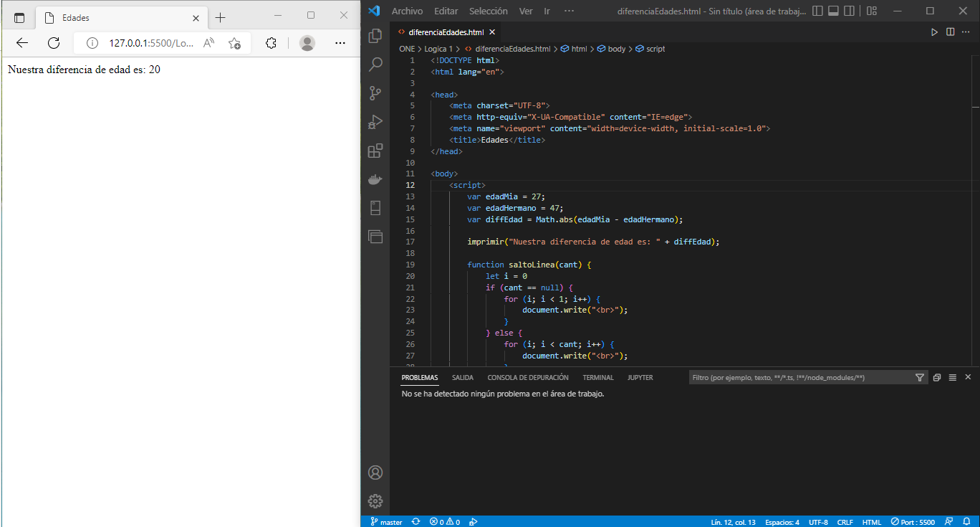Open diferenciaEdades.html breadcrumb file picker
The width and height of the screenshot is (980, 527).
pyautogui.click(x=507, y=49)
